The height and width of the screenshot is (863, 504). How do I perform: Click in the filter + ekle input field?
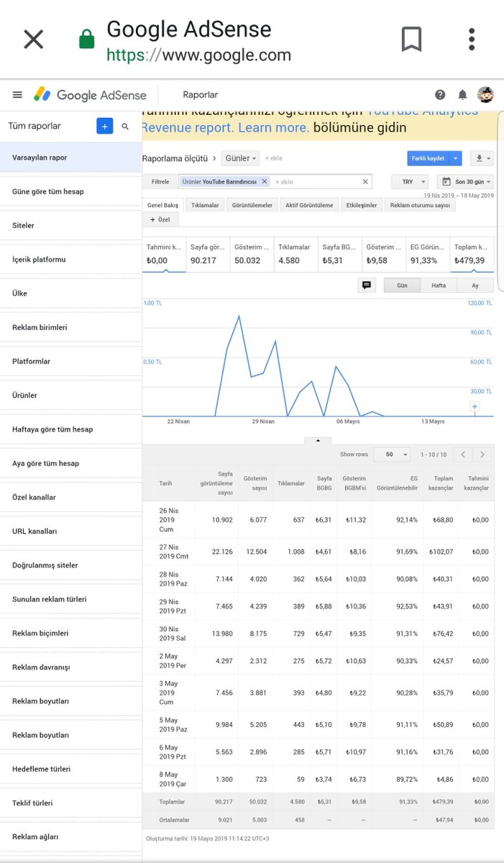coord(315,182)
